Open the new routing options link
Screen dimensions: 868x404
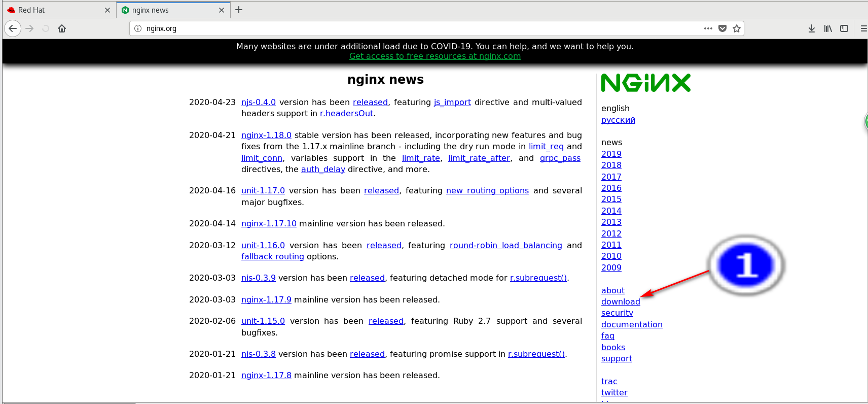(487, 190)
